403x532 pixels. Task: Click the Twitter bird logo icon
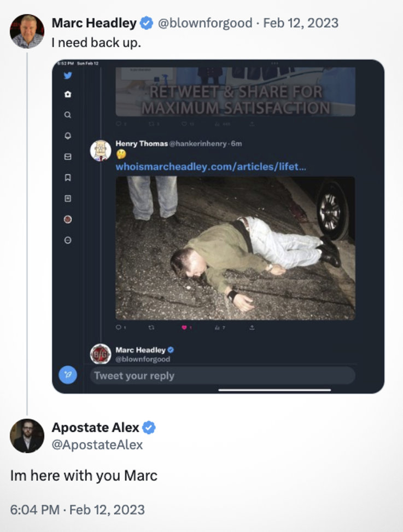click(68, 76)
